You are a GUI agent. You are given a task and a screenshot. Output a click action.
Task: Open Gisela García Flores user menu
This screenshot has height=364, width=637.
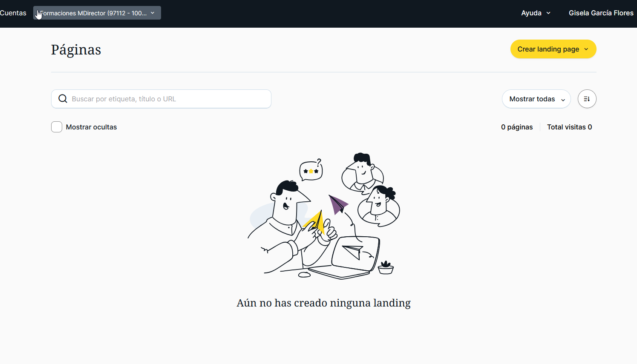coord(601,13)
